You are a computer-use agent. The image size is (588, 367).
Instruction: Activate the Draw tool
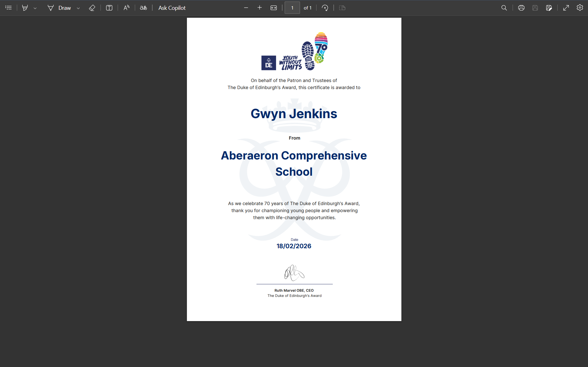coord(59,8)
